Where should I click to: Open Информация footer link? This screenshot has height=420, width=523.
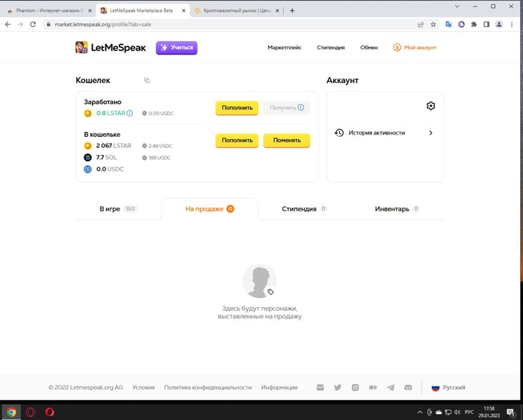click(x=279, y=387)
